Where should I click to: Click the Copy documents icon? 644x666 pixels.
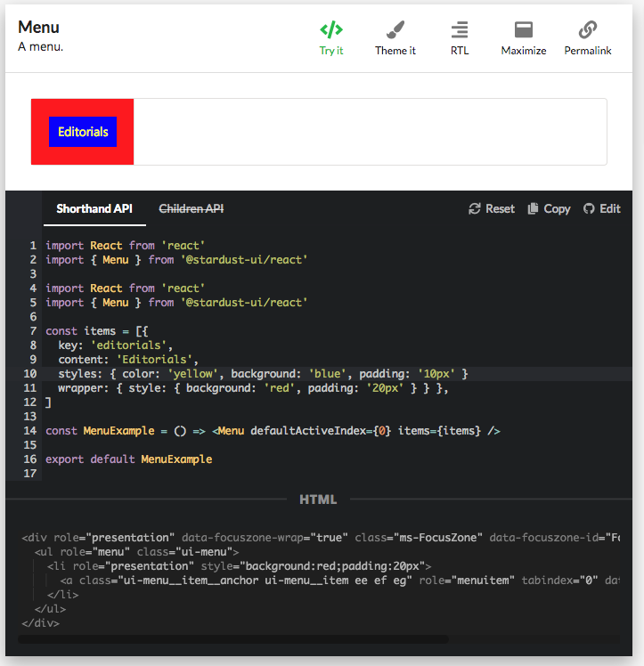[x=533, y=208]
